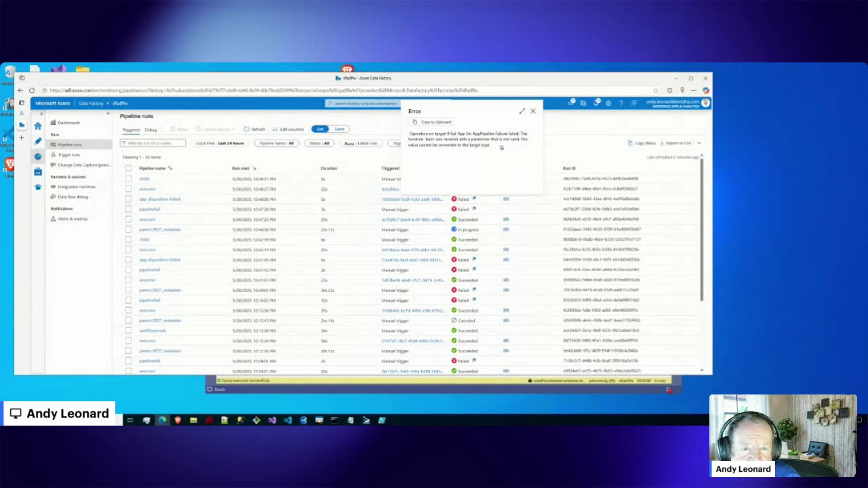Open the Manage toolbox icon in left rail
This screenshot has width=868, height=488.
pyautogui.click(x=38, y=171)
